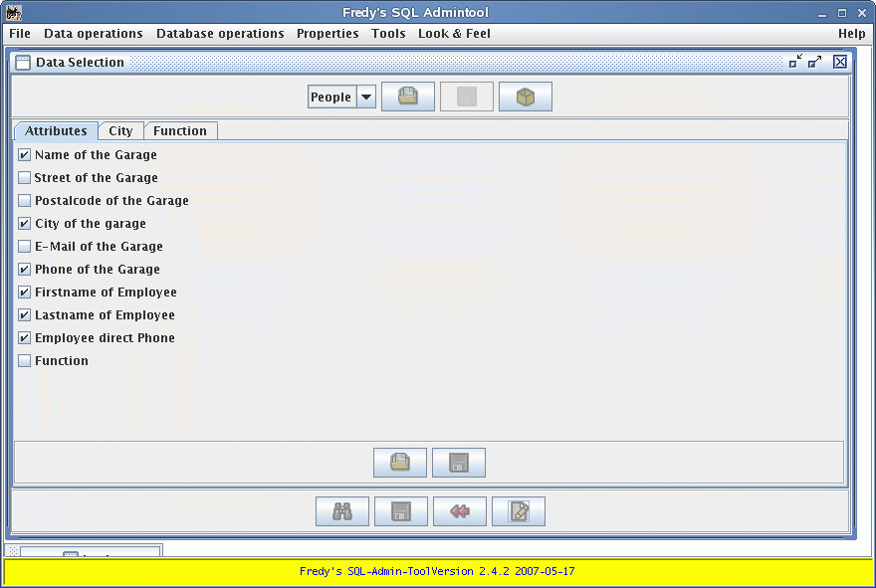Iconify the Data Selection internal frame

pyautogui.click(x=794, y=62)
